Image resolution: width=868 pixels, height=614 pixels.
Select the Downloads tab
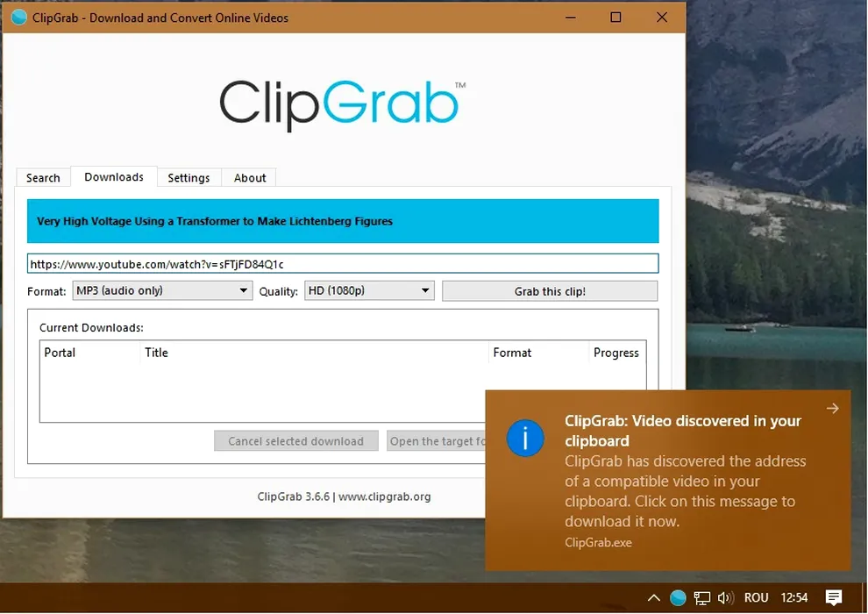coord(114,176)
